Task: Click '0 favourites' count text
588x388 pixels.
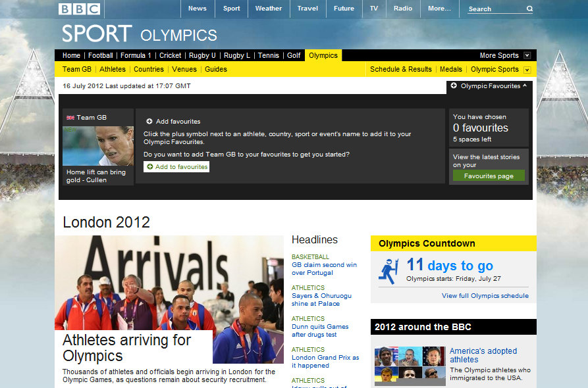Action: (x=481, y=128)
